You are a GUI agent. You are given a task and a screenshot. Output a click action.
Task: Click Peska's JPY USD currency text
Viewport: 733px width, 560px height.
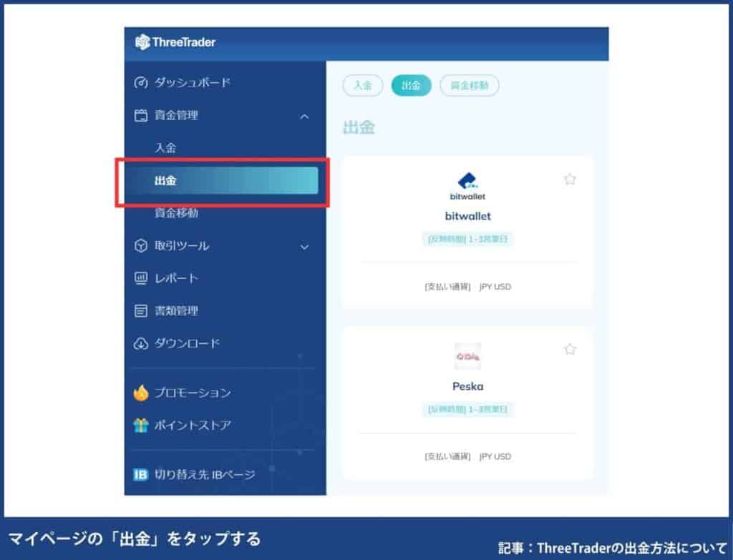(495, 456)
